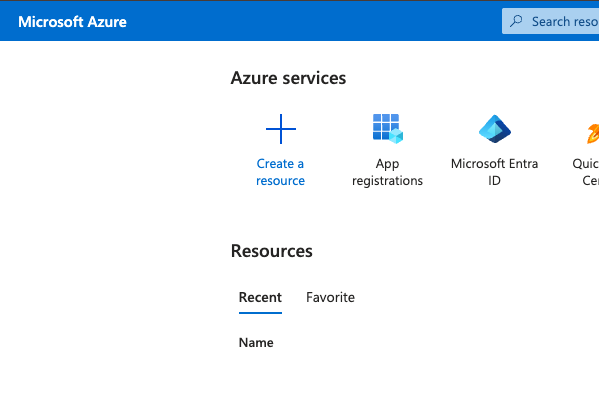Switch to the Recent tab
The width and height of the screenshot is (599, 400).
click(260, 297)
